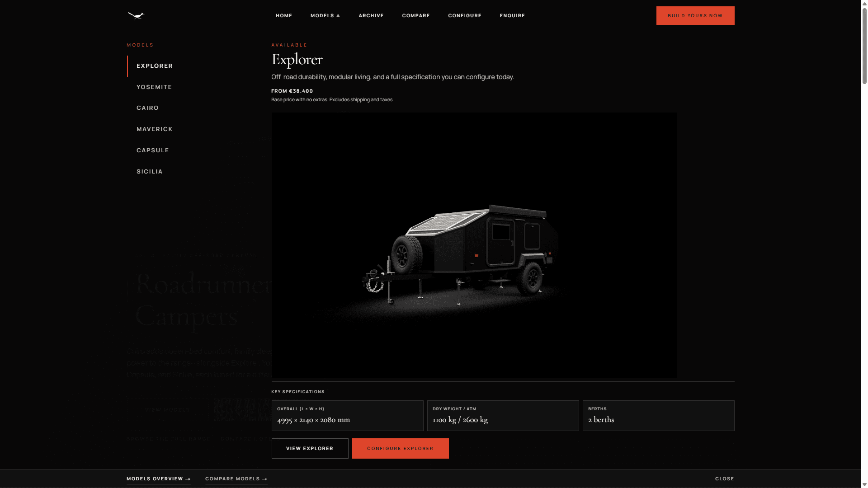Click the arrow beside COMPARE MODELS

(264, 479)
